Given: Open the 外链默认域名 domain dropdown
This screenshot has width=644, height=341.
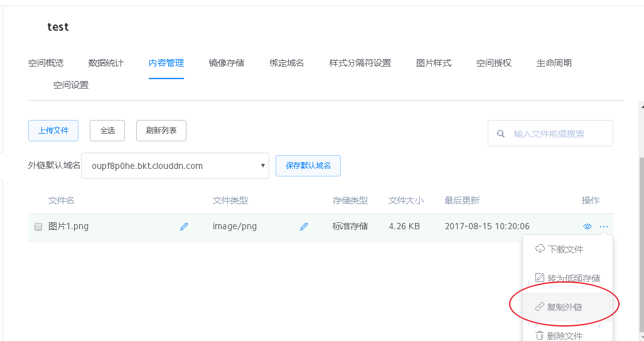Looking at the screenshot, I should (x=175, y=166).
